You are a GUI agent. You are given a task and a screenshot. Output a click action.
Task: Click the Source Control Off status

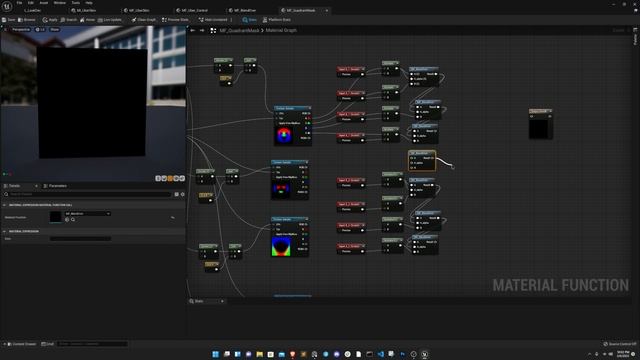(x=620, y=344)
